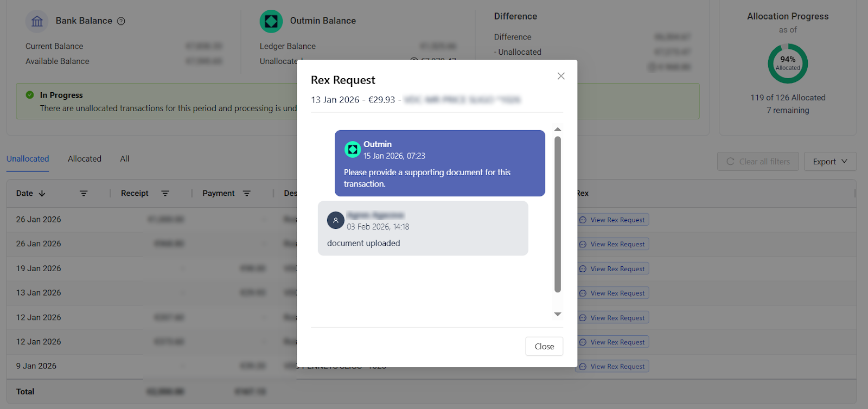The image size is (868, 409).
Task: Click the Receipt column header
Action: click(135, 194)
